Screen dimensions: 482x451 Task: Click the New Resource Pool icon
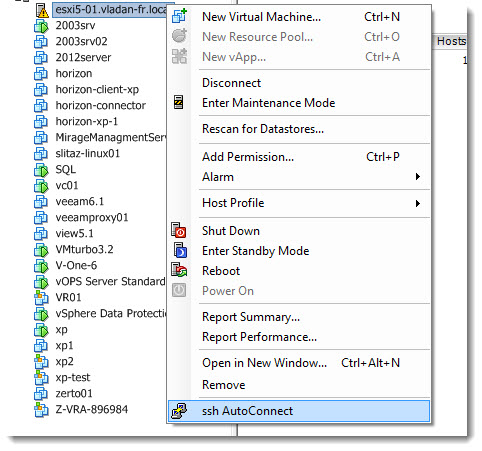coord(179,36)
